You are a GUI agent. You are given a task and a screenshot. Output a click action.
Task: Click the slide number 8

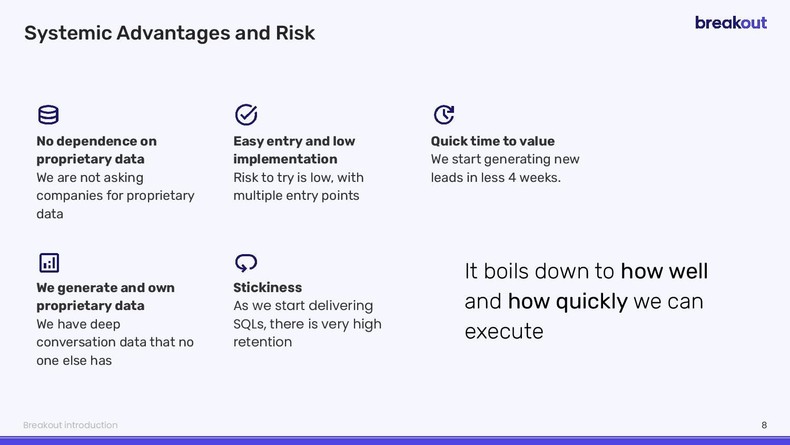coord(763,425)
